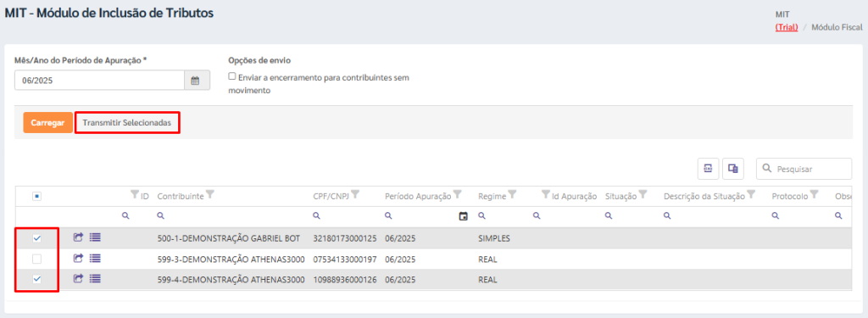The height and width of the screenshot is (318, 868).
Task: Open the date picker in Período Apuração filter row
Action: [x=464, y=216]
